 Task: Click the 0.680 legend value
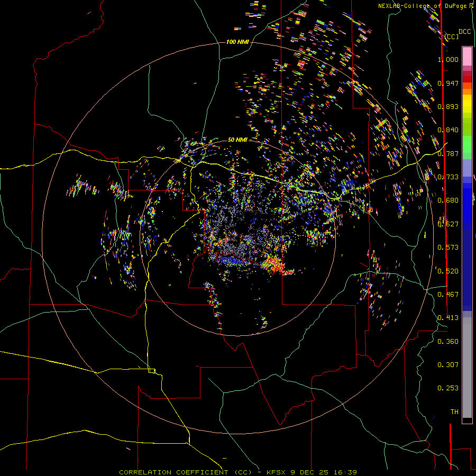point(448,200)
